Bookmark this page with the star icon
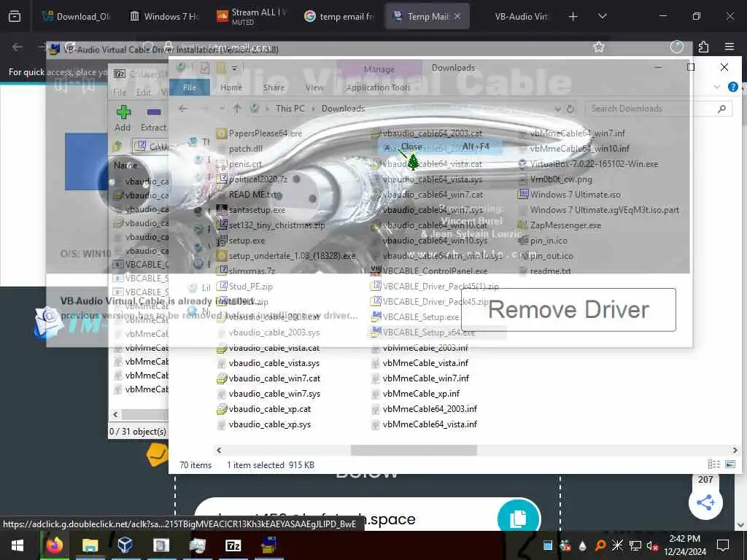The width and height of the screenshot is (747, 560). coord(599,47)
